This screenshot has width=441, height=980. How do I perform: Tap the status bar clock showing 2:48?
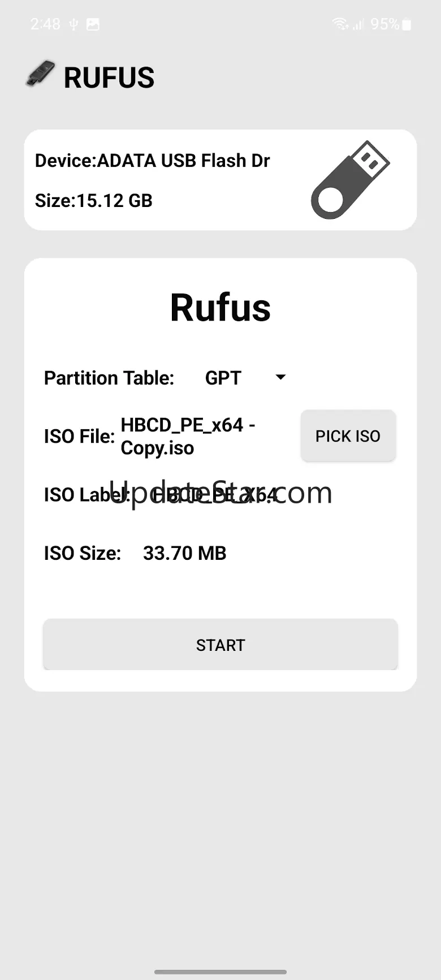45,24
